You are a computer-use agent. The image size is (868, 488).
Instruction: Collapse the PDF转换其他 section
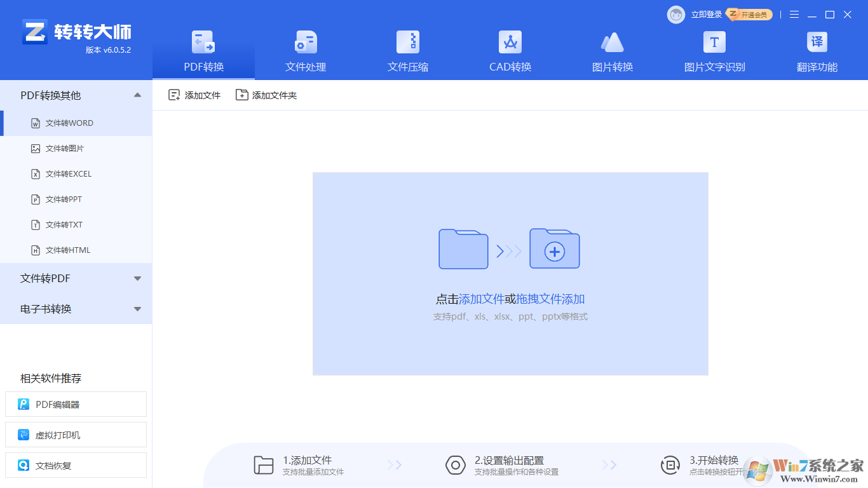[x=76, y=95]
